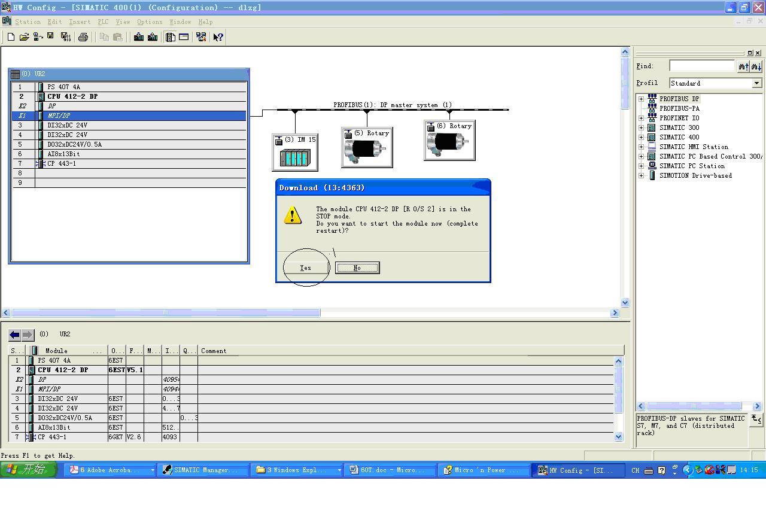Expand the PROFINET IO catalog node
The height and width of the screenshot is (532, 766).
click(641, 118)
